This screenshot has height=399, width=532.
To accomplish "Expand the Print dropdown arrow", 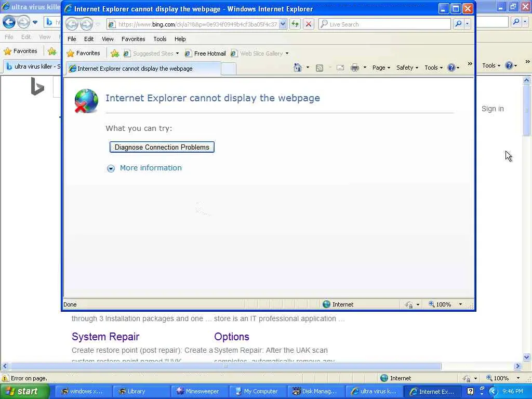I will click(365, 68).
